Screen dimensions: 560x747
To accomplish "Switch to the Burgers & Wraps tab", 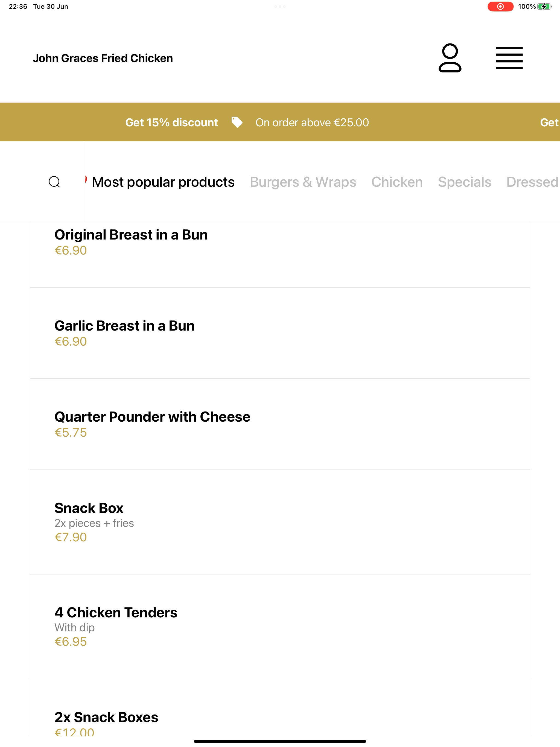I will point(303,182).
